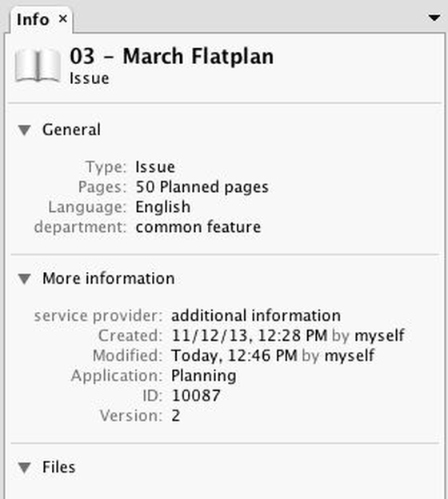Image resolution: width=448 pixels, height=499 pixels.
Task: Click the Files section heading
Action: 59,467
